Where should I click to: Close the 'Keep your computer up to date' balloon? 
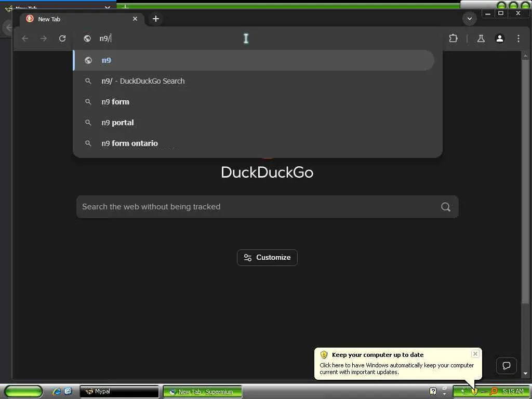coord(475,354)
